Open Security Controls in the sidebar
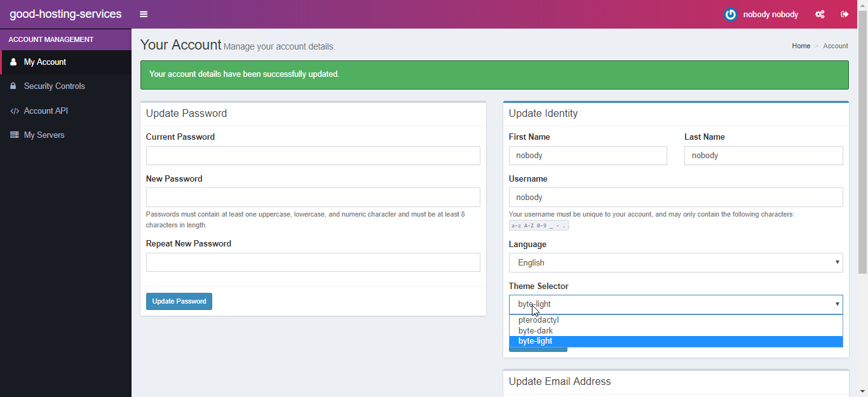This screenshot has width=868, height=397. tap(54, 86)
